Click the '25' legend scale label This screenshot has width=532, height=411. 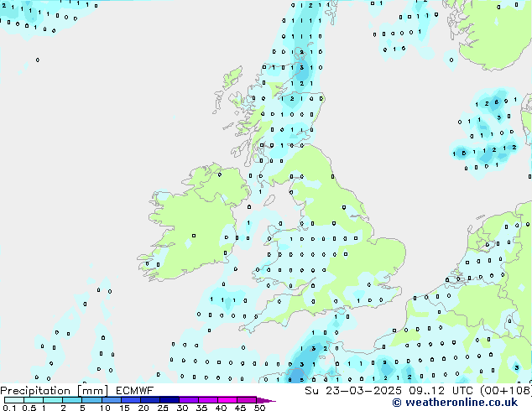[x=163, y=408]
